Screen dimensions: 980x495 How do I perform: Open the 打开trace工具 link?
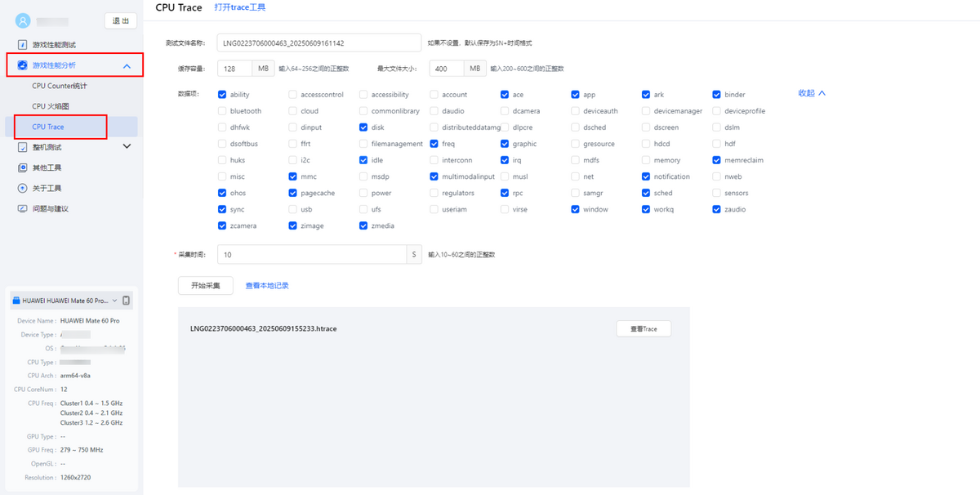240,7
